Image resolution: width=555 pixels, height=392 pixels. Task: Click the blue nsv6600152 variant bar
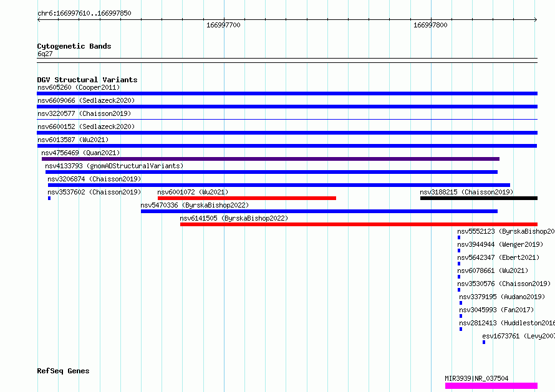click(287, 133)
